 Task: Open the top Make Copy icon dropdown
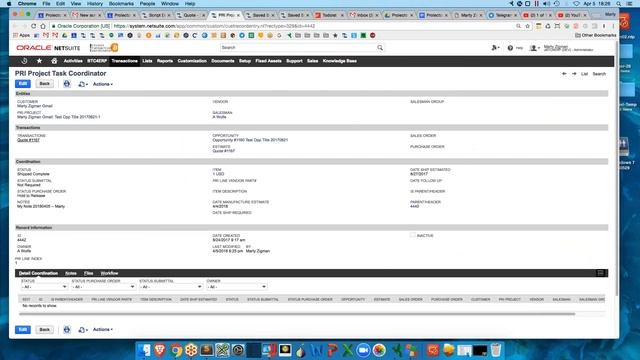(83, 84)
